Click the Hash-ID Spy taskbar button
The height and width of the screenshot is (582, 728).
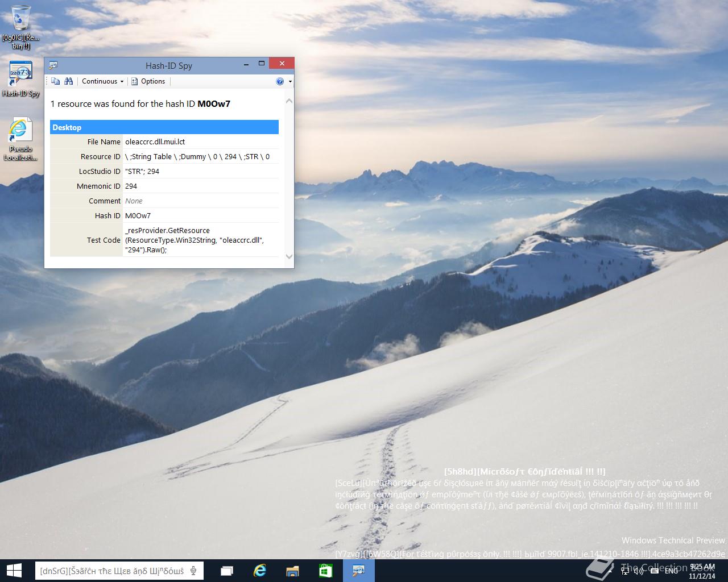coord(358,571)
